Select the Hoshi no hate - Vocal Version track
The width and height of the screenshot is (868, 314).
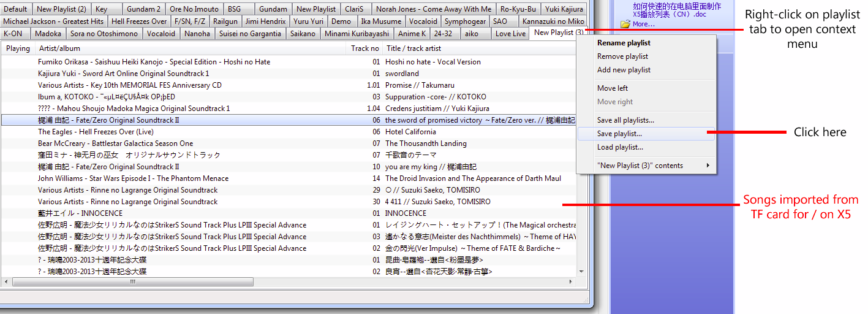pyautogui.click(x=289, y=62)
